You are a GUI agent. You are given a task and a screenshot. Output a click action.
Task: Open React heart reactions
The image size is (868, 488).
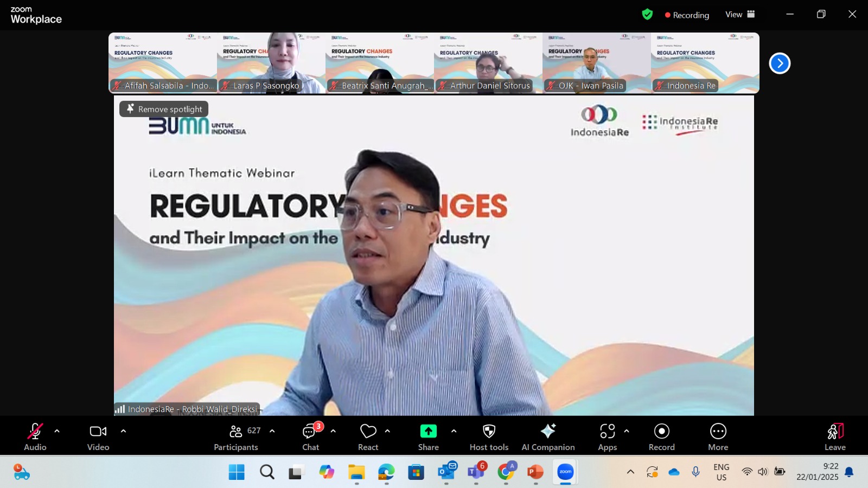tap(368, 437)
